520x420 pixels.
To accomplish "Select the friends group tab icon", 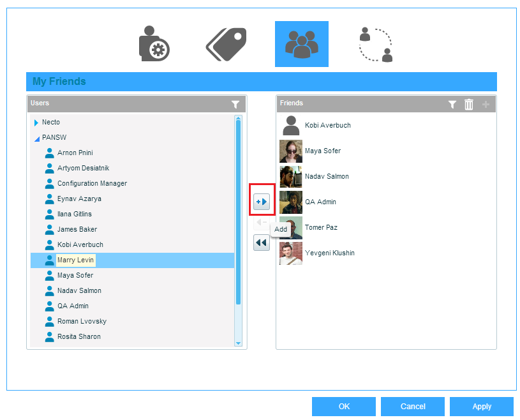I will coord(301,43).
